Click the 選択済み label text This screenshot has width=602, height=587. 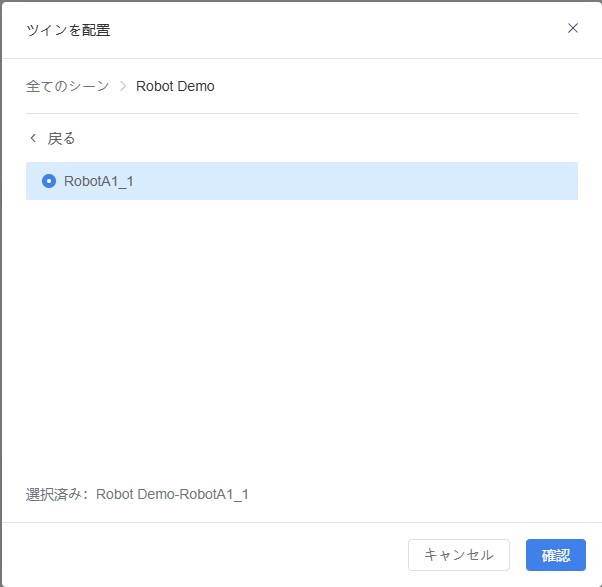pos(58,494)
